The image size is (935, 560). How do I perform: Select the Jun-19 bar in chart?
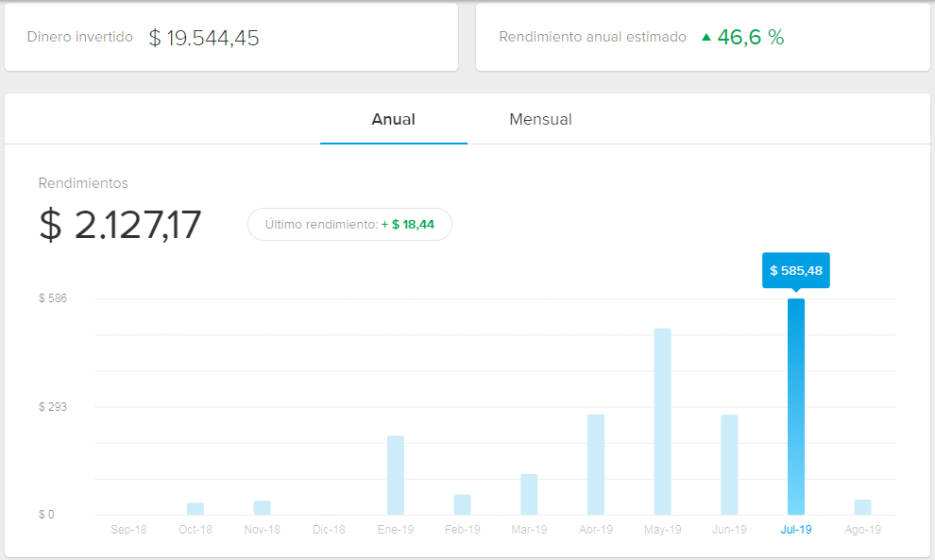tap(729, 465)
